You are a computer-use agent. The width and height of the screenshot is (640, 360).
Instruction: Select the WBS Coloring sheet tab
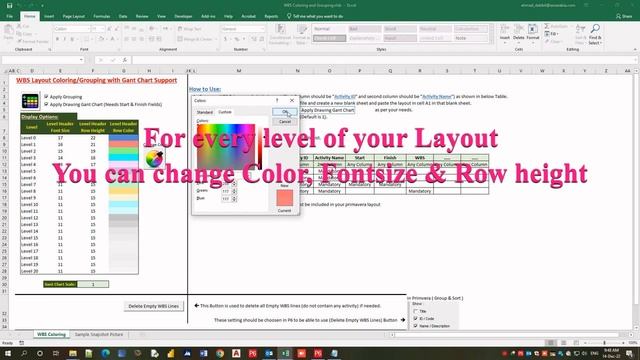pos(51,334)
